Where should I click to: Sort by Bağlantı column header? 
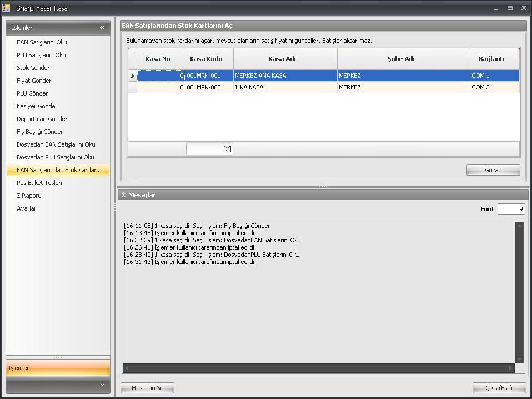point(495,59)
